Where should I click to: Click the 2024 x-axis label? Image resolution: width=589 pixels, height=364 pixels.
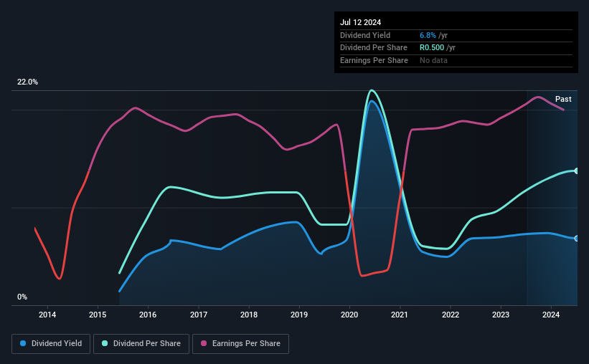[551, 315]
